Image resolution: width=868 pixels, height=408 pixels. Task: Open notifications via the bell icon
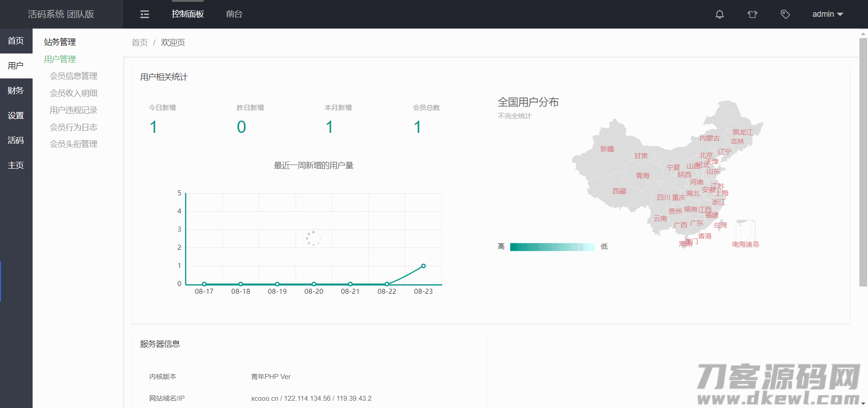tap(719, 15)
